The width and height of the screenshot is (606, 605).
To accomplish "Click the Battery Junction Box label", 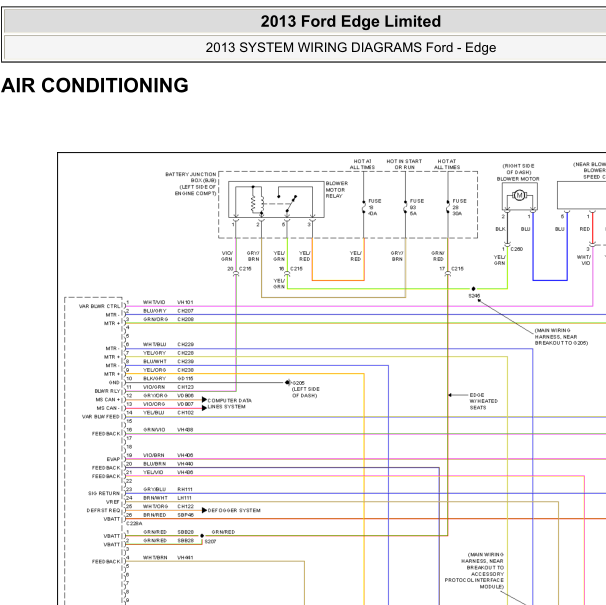I will coord(191,184).
